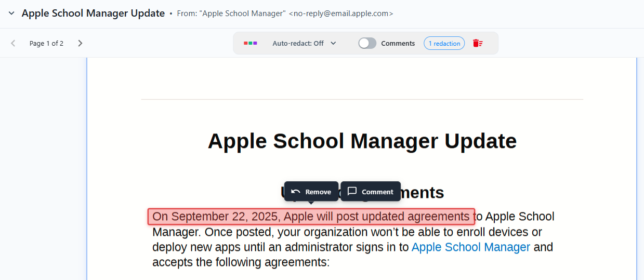Open the Auto-redact: Off dropdown

tap(305, 43)
